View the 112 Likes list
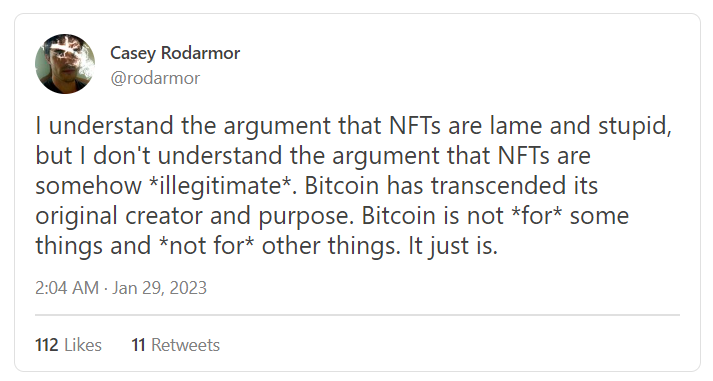Screen dimensions: 713x381 pyautogui.click(x=68, y=345)
